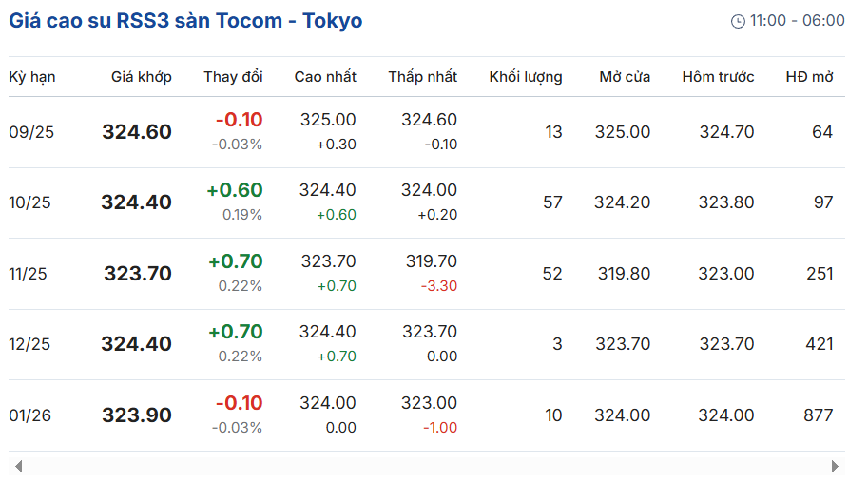868x482 pixels.
Task: Select the 10/25 contract row
Action: point(427,203)
